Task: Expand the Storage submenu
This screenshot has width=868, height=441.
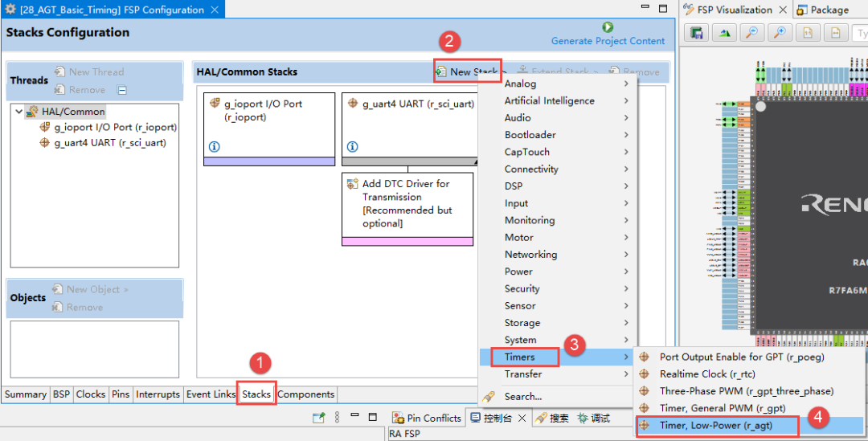Action: click(625, 323)
